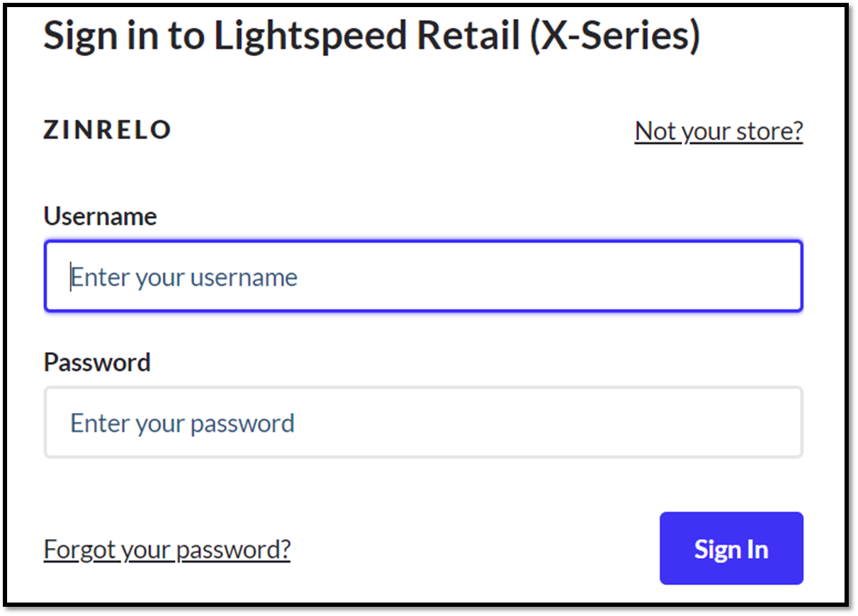Screen dimensions: 858x616
Task: Click the 'Enter your username' placeholder text
Action: tap(184, 277)
